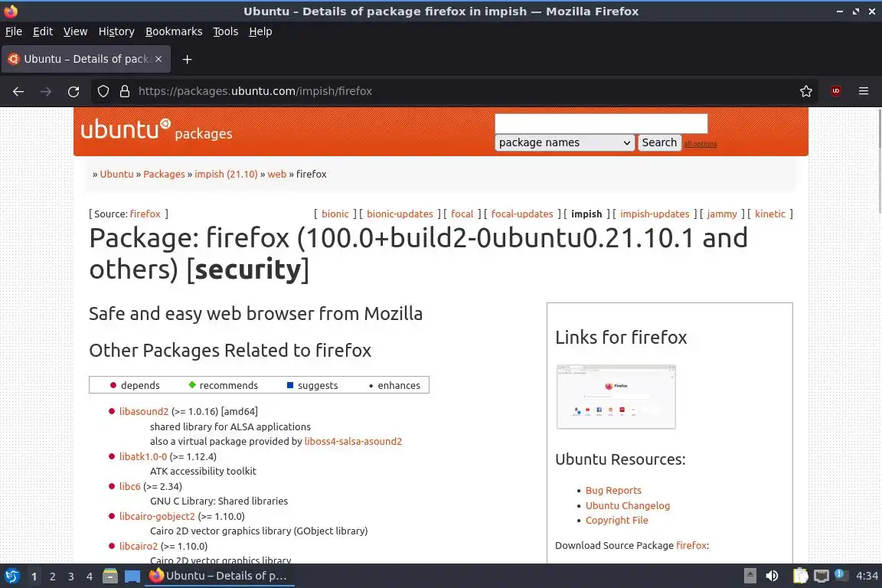This screenshot has height=588, width=882.
Task: Click the Ubuntu packages logo
Action: tap(156, 130)
